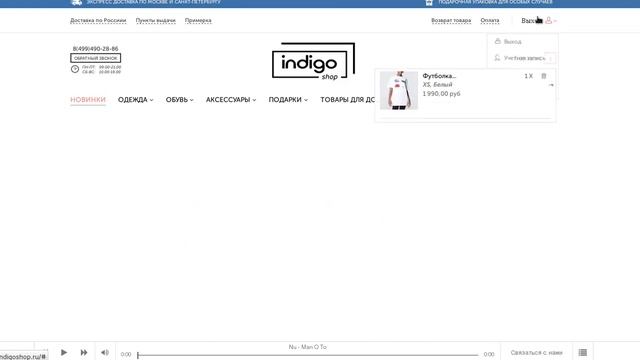Click the cart item price 1 990.00 руб
The image size is (640, 360).
(x=441, y=94)
